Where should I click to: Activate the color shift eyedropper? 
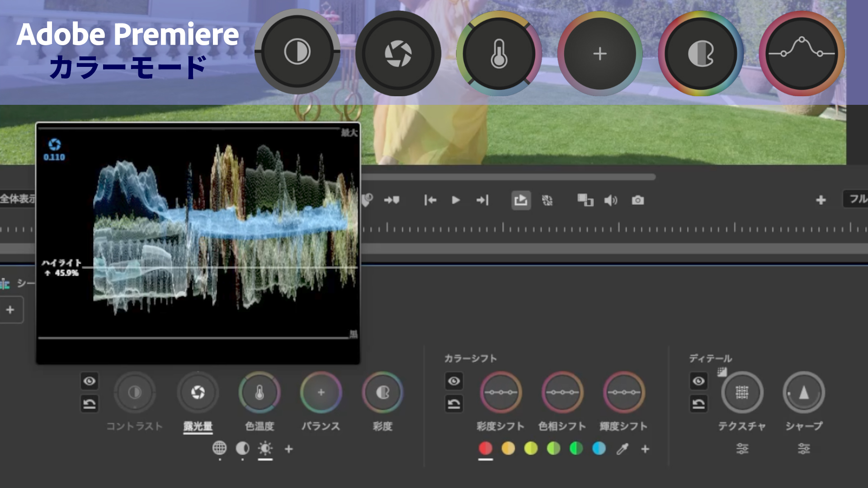pos(623,449)
